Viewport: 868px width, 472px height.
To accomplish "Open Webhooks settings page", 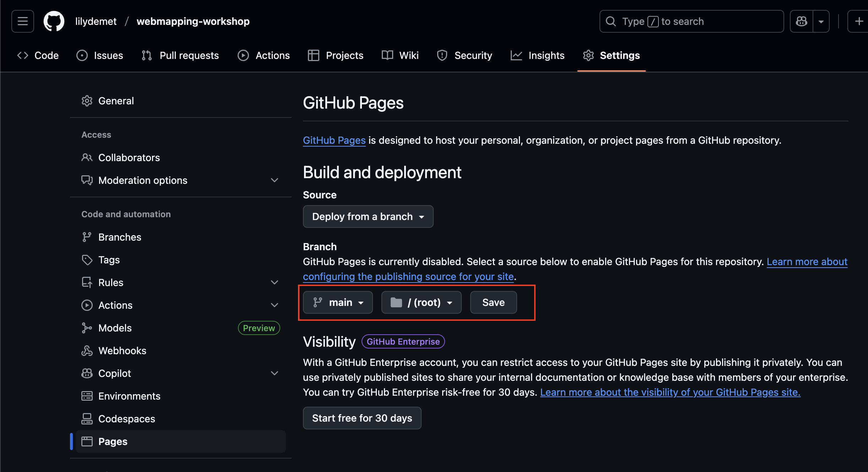I will click(x=181, y=351).
